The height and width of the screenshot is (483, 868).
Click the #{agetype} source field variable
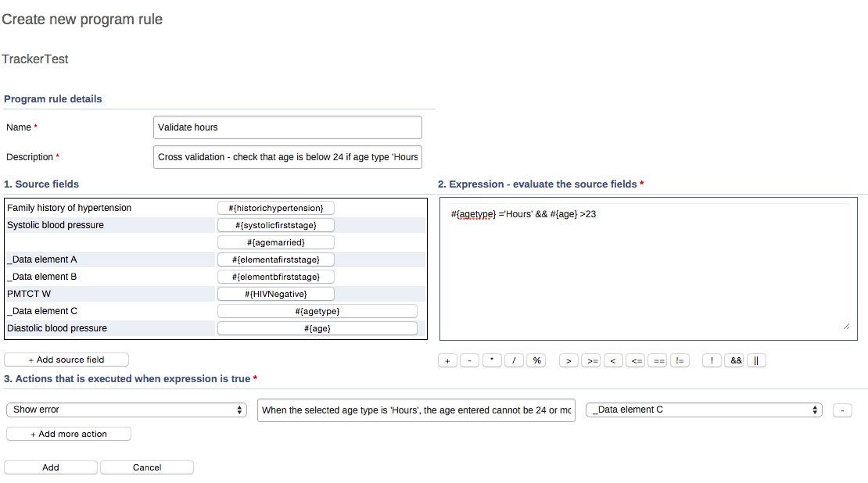pyautogui.click(x=317, y=311)
